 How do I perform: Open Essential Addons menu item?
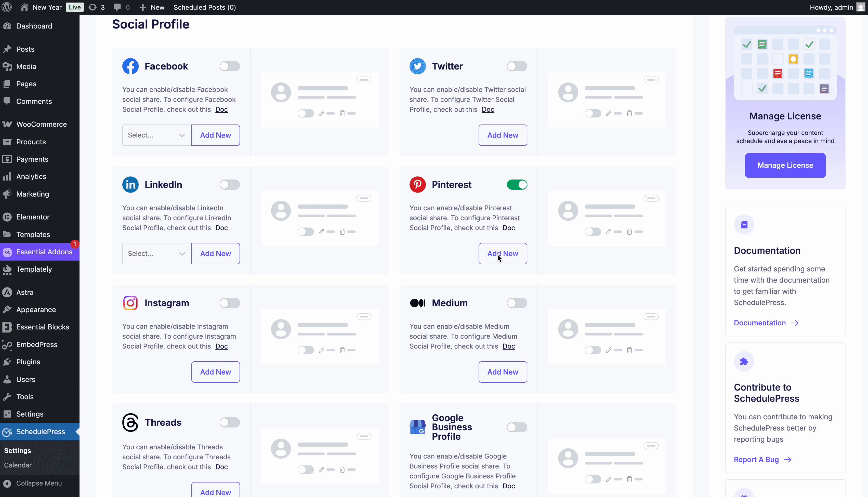(40, 252)
